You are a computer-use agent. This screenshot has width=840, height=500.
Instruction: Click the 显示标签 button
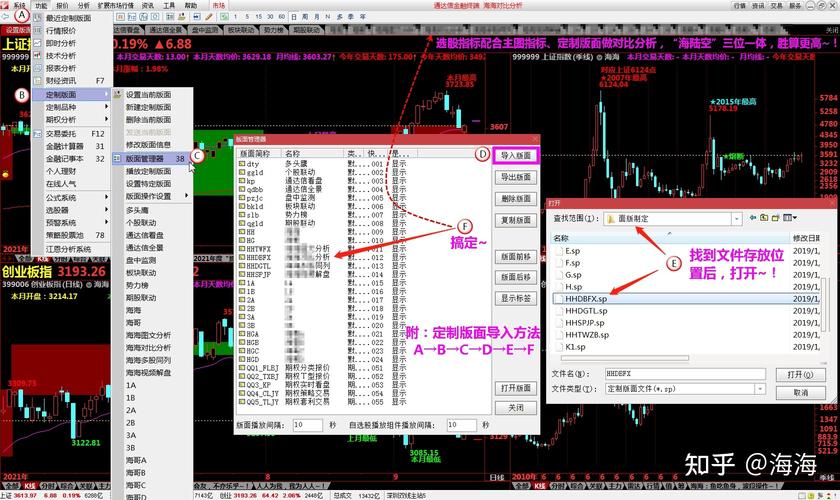coord(515,298)
